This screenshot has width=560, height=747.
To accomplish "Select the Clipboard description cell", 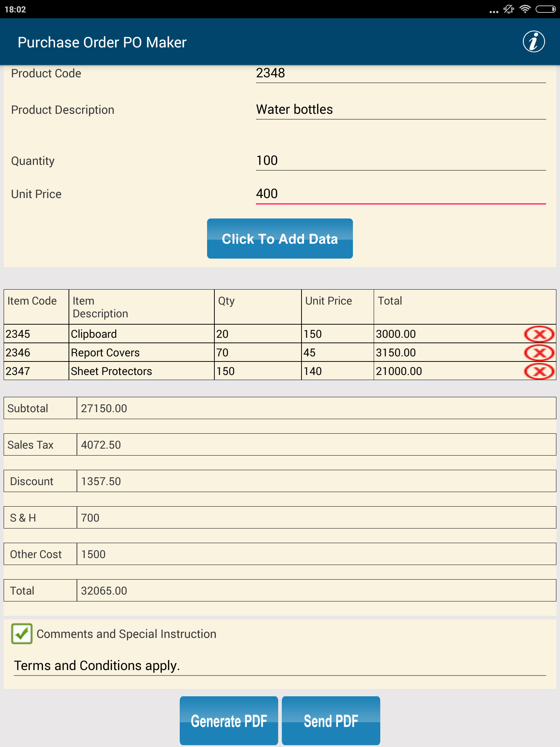I will (x=141, y=334).
